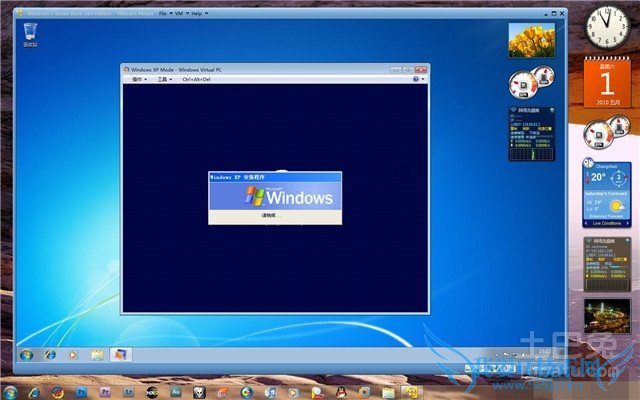The width and height of the screenshot is (640, 400).
Task: Close the VMware Player window
Action: coord(562,13)
